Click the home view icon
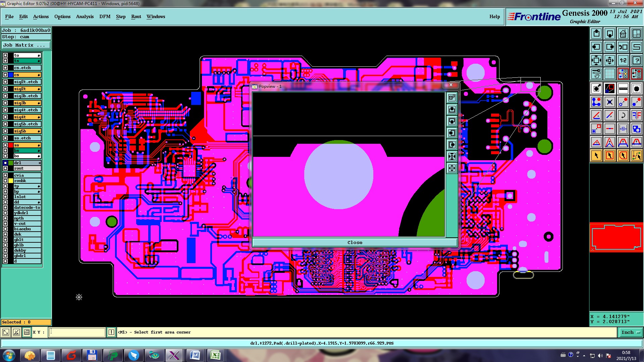 (623, 34)
